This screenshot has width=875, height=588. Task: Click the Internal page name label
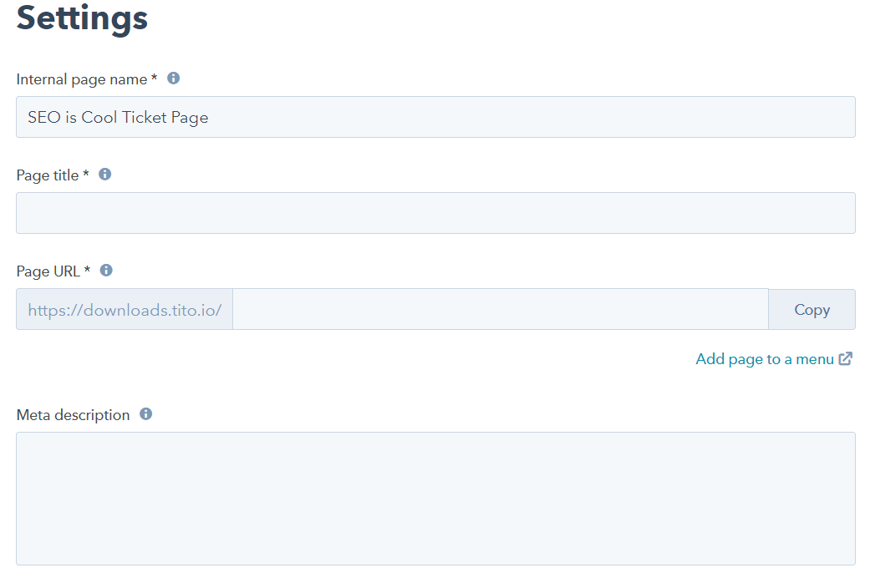[86, 79]
